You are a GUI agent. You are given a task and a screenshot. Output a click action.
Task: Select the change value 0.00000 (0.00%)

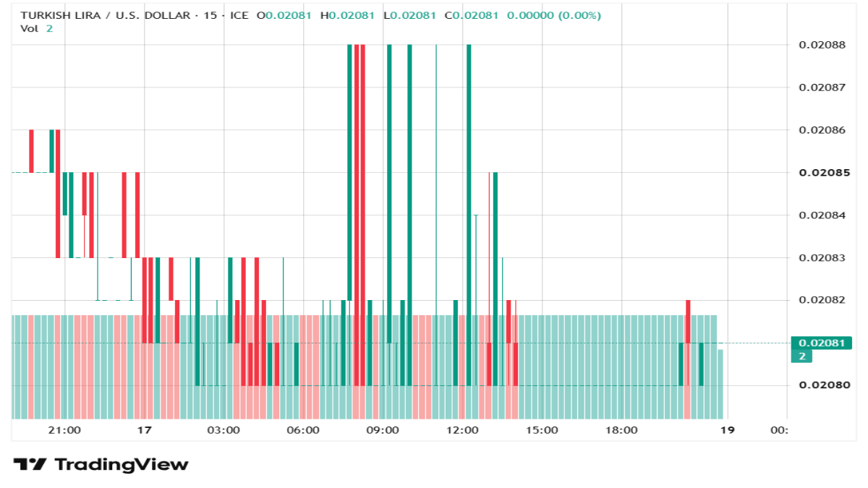554,15
